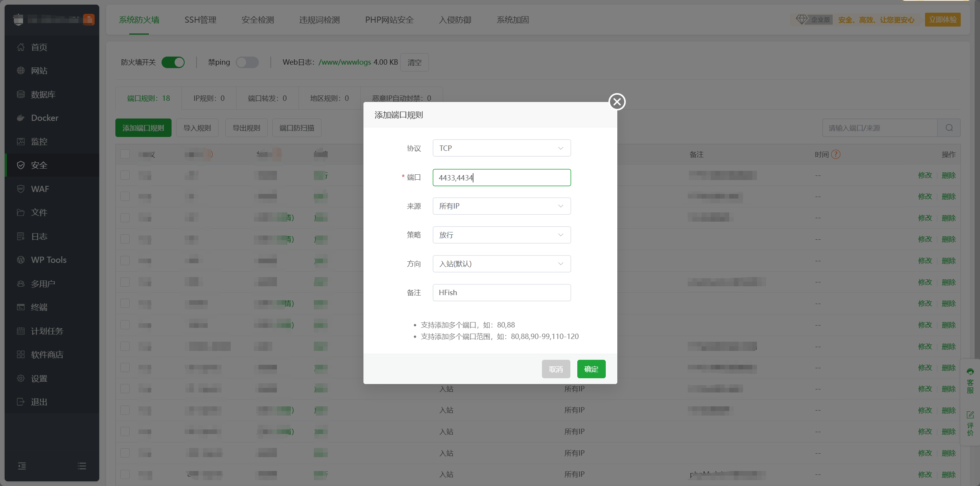Click the cancel button in dialog
This screenshot has width=980, height=486.
point(556,369)
